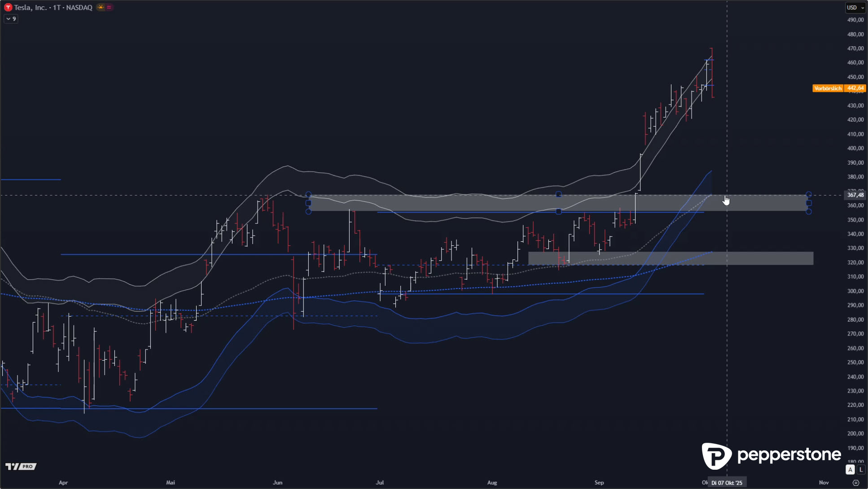
Task: Click the 367,48 crosshair price label
Action: [855, 195]
